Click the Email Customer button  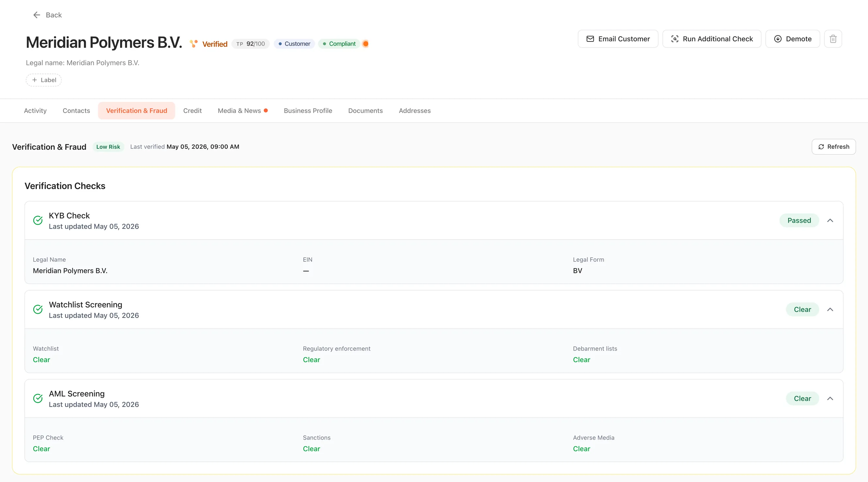coord(618,39)
